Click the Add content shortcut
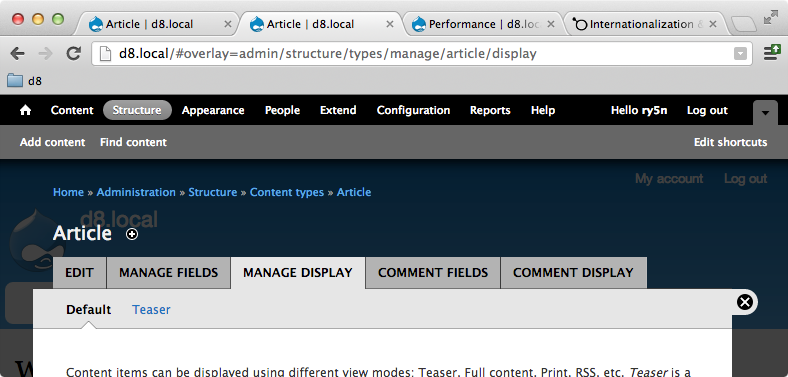Image resolution: width=788 pixels, height=377 pixels. (x=52, y=142)
